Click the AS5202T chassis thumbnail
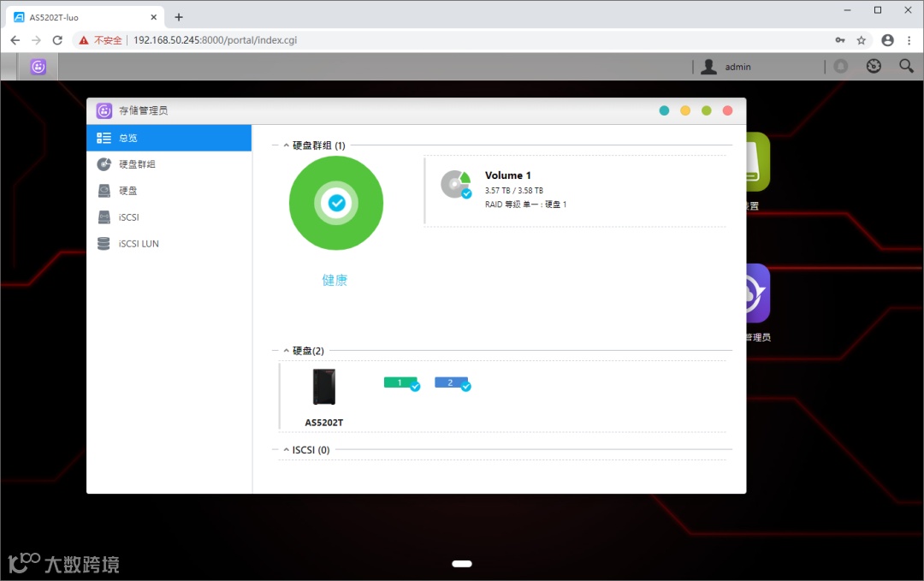The image size is (924, 581). click(x=323, y=386)
